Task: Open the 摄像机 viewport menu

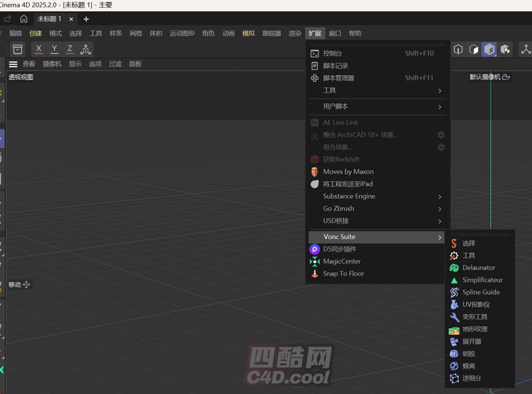Action: (x=52, y=64)
